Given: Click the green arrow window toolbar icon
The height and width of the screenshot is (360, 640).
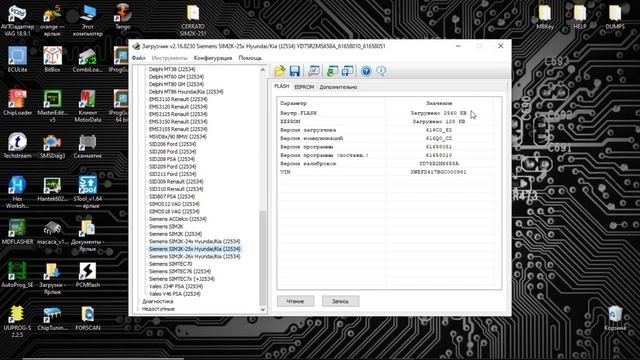Looking at the screenshot, I should tap(332, 71).
